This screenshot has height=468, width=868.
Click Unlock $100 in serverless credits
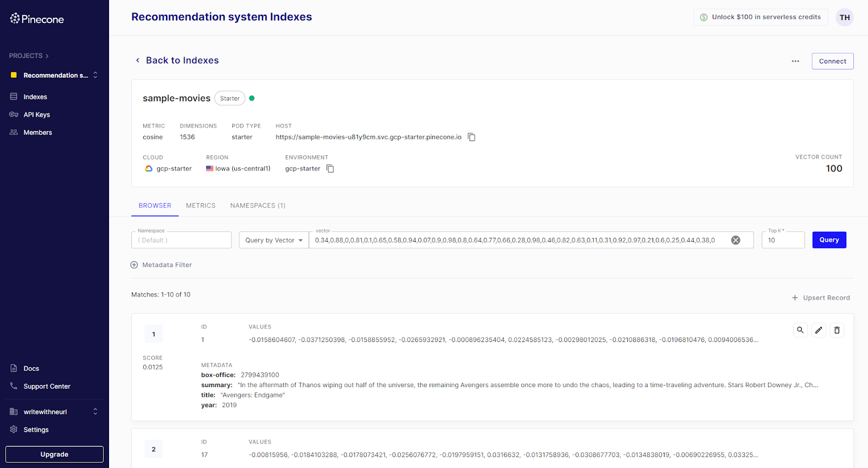click(x=761, y=17)
